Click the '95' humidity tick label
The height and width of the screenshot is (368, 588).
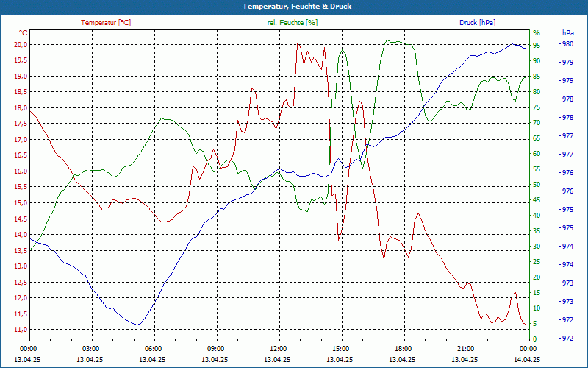[537, 46]
